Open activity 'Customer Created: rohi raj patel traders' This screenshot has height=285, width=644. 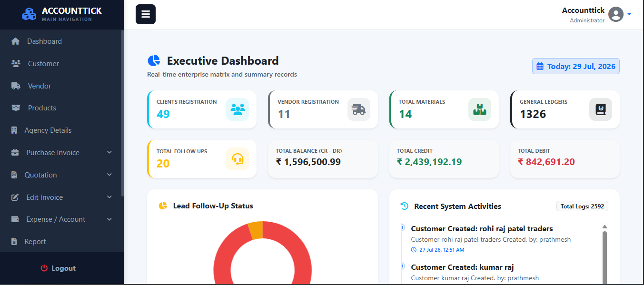pyautogui.click(x=482, y=229)
